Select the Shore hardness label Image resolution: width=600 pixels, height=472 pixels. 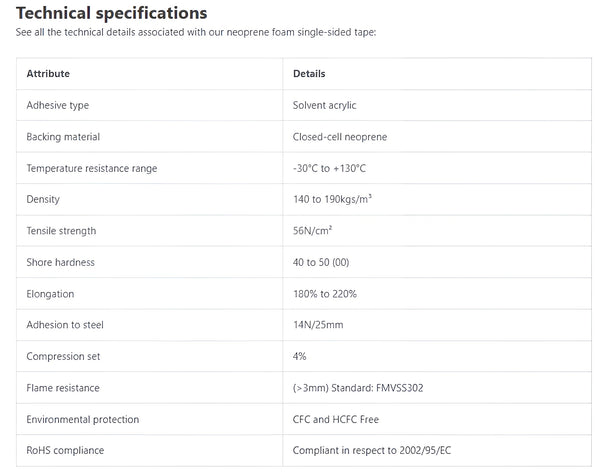coord(60,262)
